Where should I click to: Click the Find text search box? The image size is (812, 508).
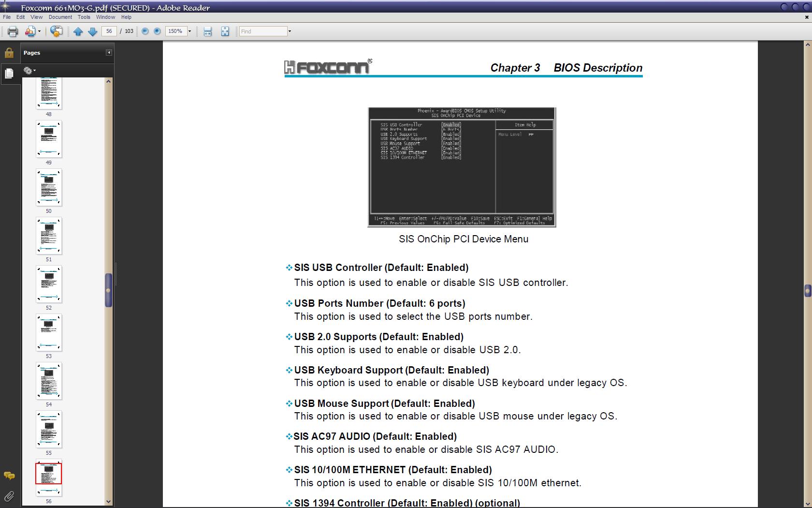[x=263, y=31]
